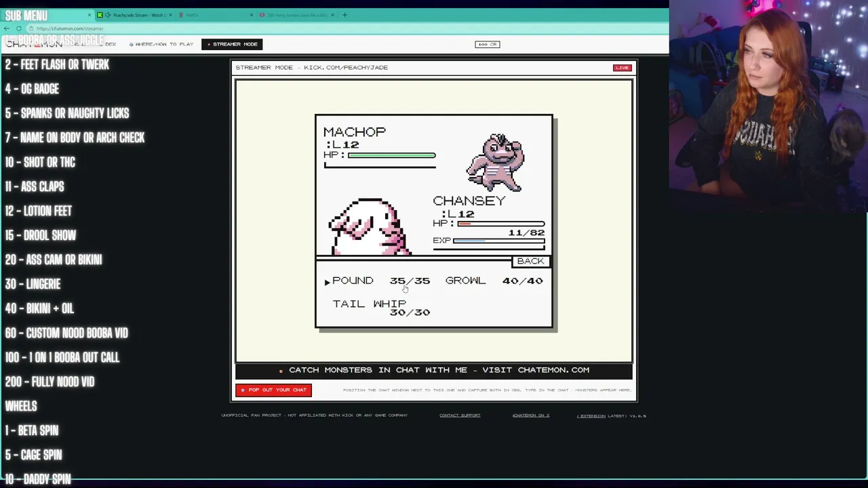This screenshot has width=868, height=488.
Task: Switch to the Peachyjade Stream tab
Action: pos(136,15)
